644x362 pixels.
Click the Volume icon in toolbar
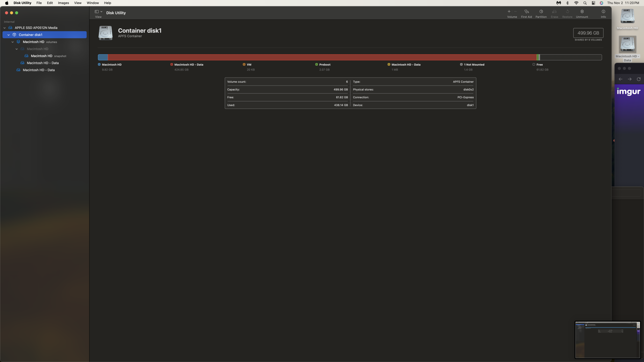click(x=512, y=13)
